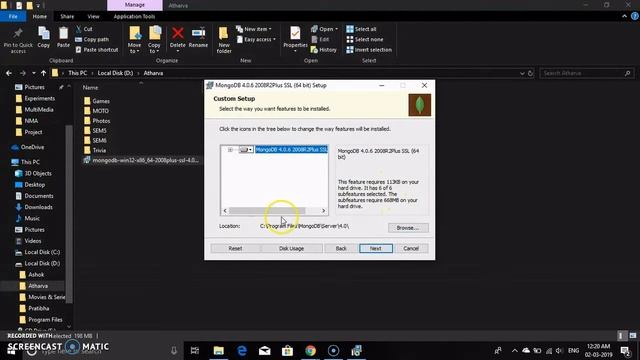
Task: Select Cut in Clipboard group
Action: (84, 29)
